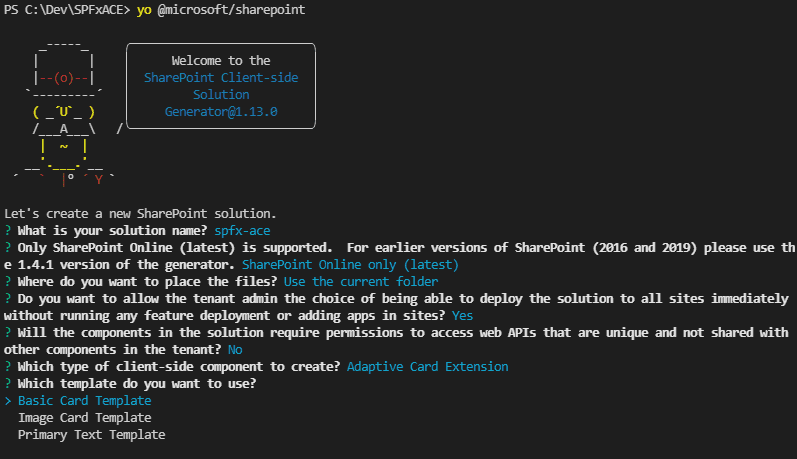The width and height of the screenshot is (797, 459).
Task: Select the Basic Card Template option
Action: 84,401
